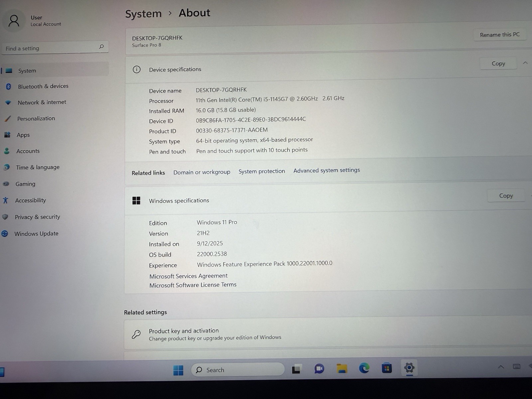Open the Personalization category

[36, 118]
